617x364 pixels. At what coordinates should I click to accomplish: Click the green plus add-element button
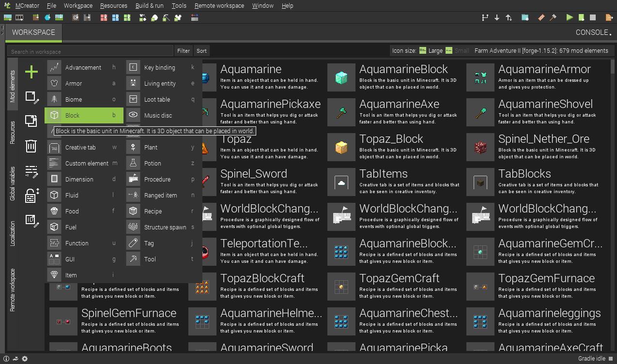(x=31, y=72)
